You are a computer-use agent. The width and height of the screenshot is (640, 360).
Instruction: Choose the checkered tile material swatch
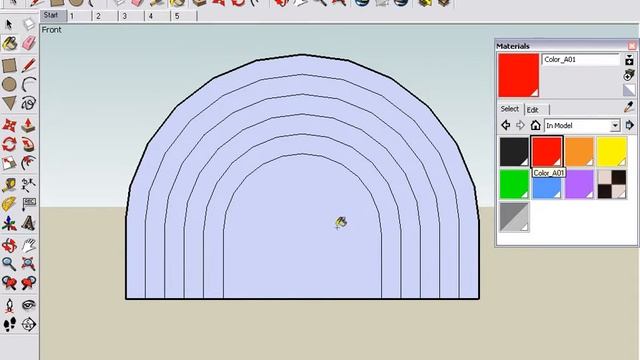[x=612, y=184]
